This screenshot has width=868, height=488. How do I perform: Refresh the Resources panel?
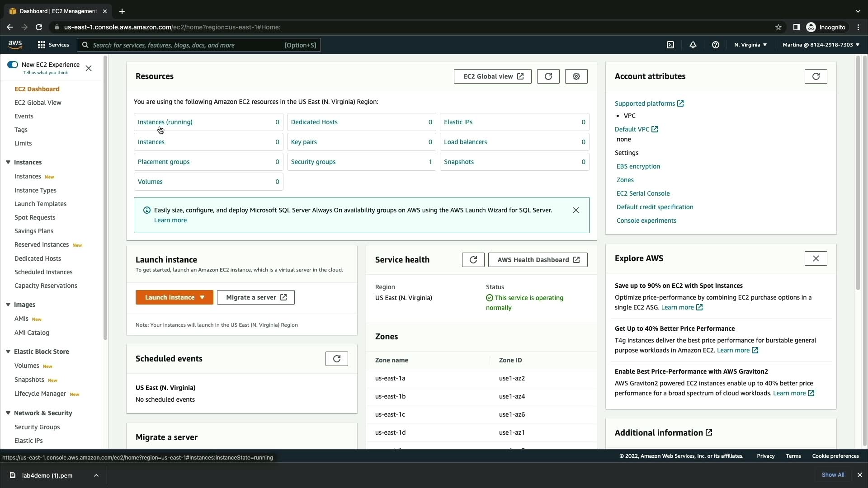pos(548,76)
